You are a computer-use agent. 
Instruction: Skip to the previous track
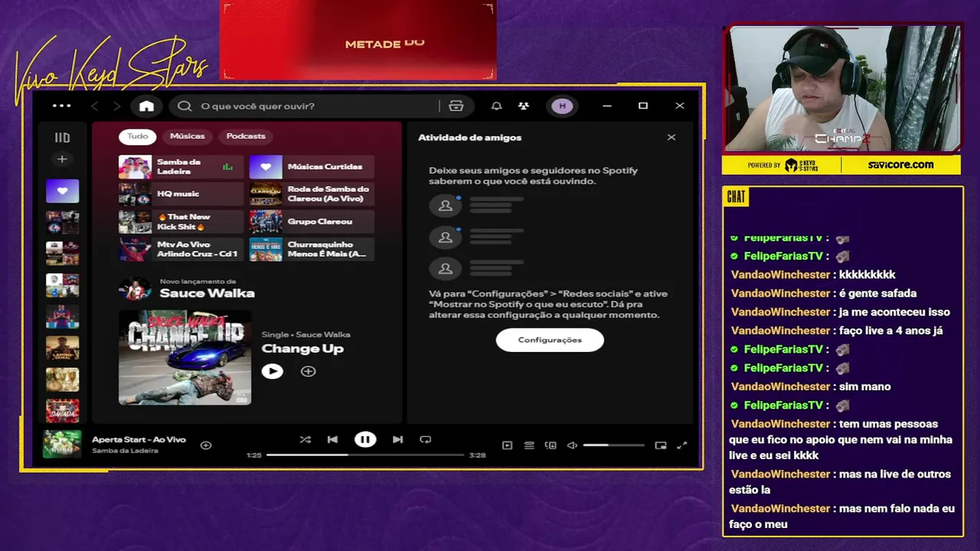[x=332, y=439]
